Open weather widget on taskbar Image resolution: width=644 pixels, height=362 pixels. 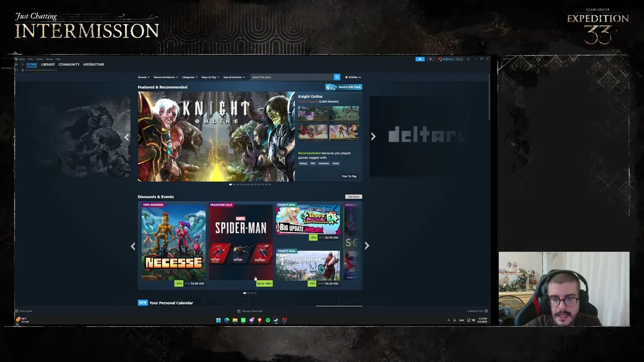pyautogui.click(x=23, y=320)
